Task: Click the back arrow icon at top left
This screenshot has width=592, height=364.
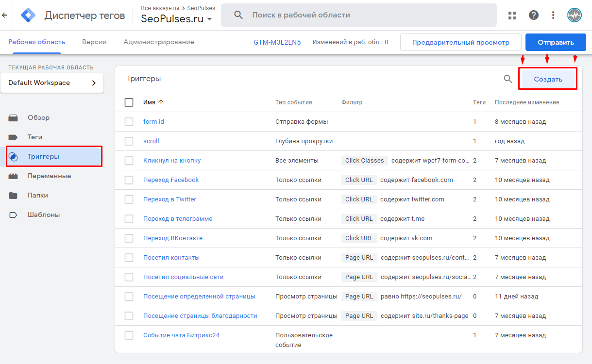Action: (5, 15)
